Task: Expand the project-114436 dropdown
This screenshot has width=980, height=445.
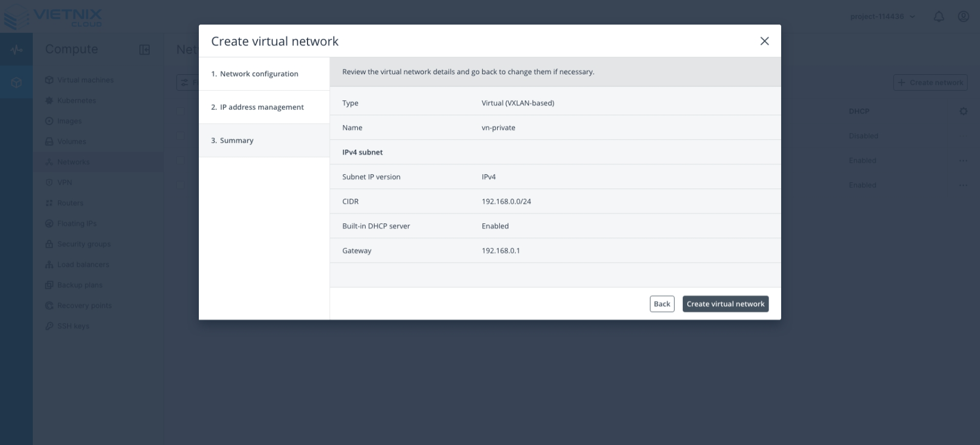Action: 882,17
